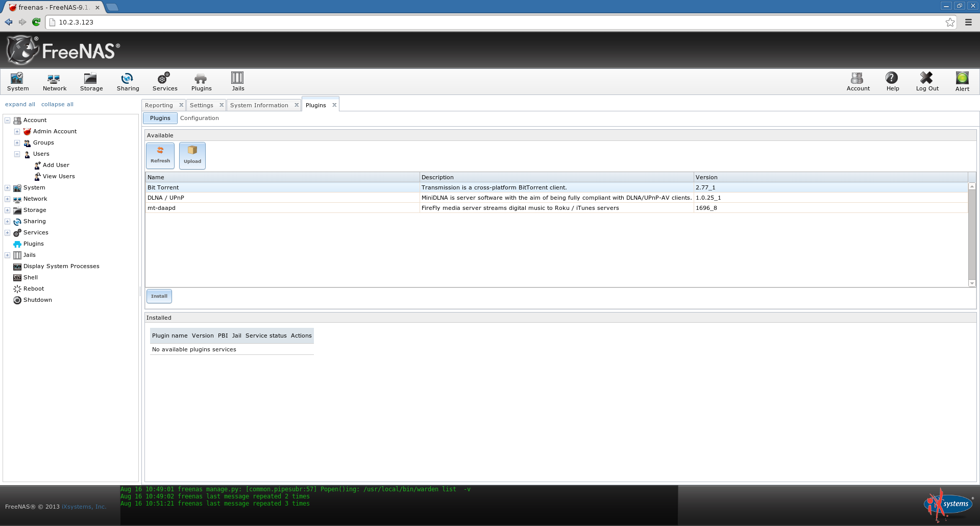The width and height of the screenshot is (980, 526).
Task: Click the Log Out icon
Action: [x=927, y=82]
